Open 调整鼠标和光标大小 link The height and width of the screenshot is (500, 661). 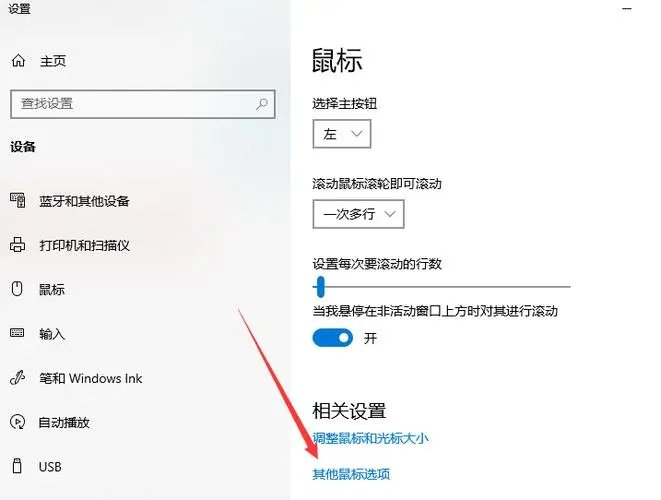point(370,438)
